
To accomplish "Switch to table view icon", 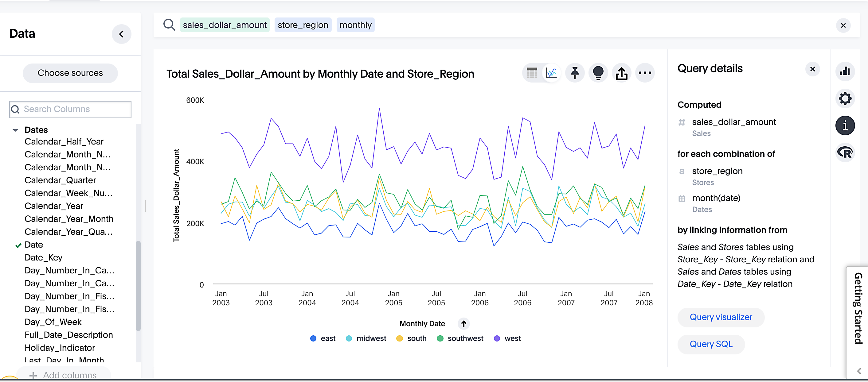I will 532,73.
